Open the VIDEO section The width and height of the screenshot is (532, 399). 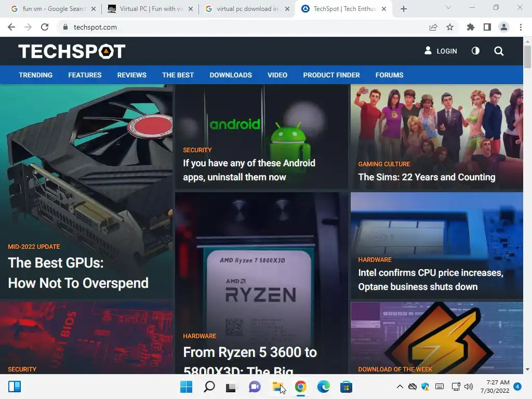click(x=277, y=75)
